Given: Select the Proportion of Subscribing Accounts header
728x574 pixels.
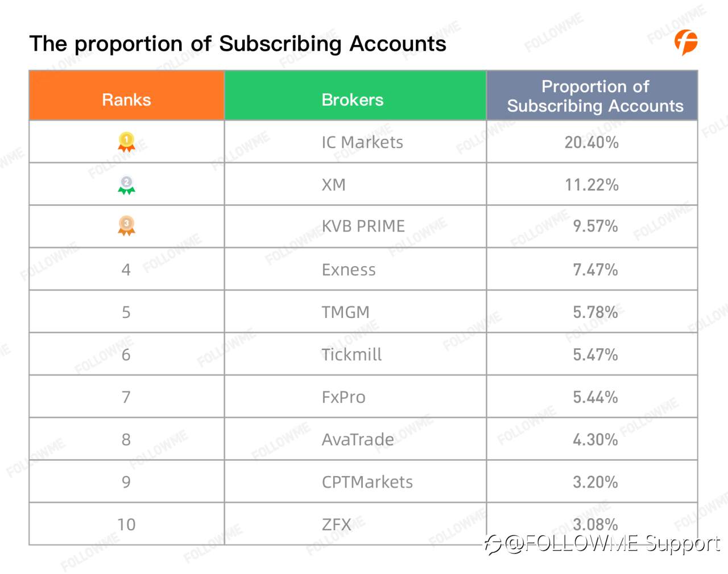Looking at the screenshot, I should pos(592,96).
